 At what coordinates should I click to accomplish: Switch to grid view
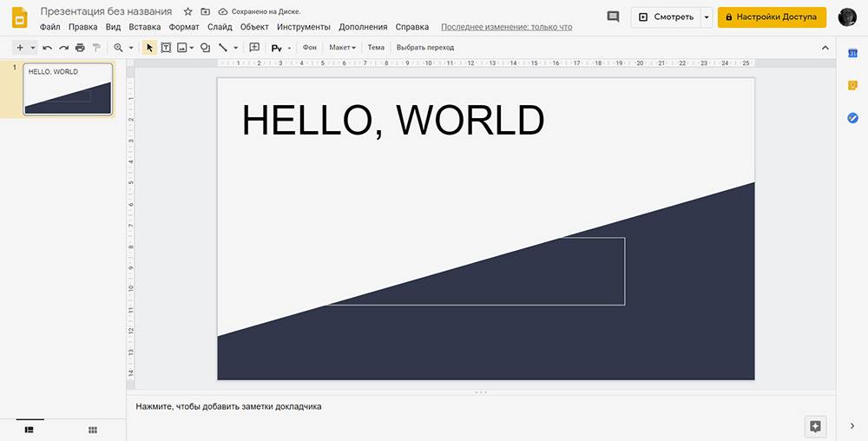[x=93, y=430]
